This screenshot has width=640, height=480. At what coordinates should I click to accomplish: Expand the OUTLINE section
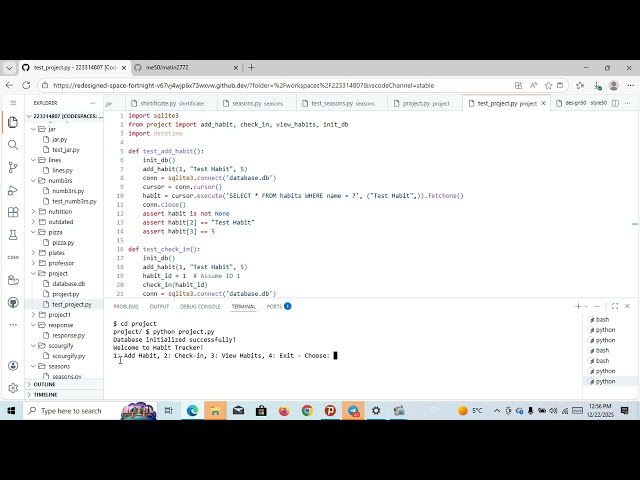(44, 384)
